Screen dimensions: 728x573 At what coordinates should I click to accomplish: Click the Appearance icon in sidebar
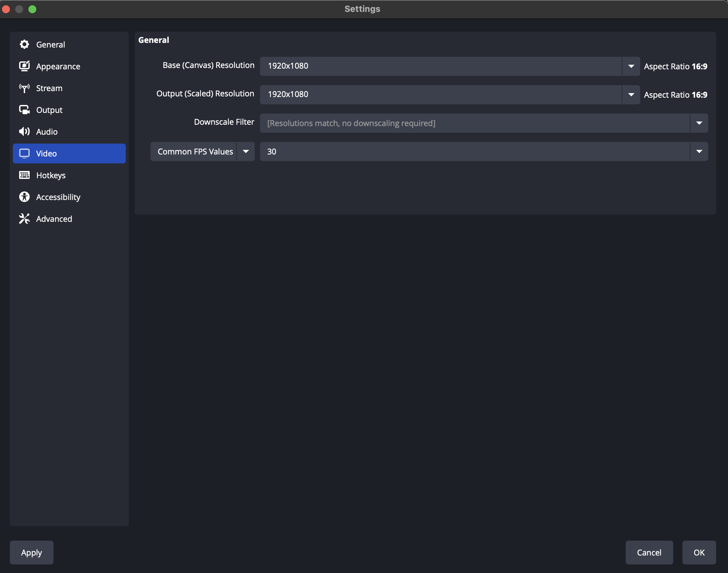point(24,66)
